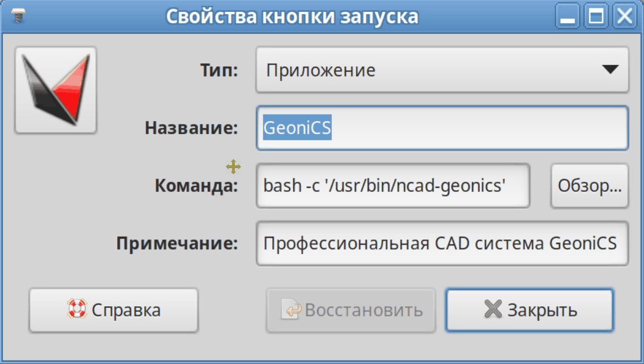The width and height of the screenshot is (644, 364).
Task: Click inside the Команда command field
Action: click(393, 186)
